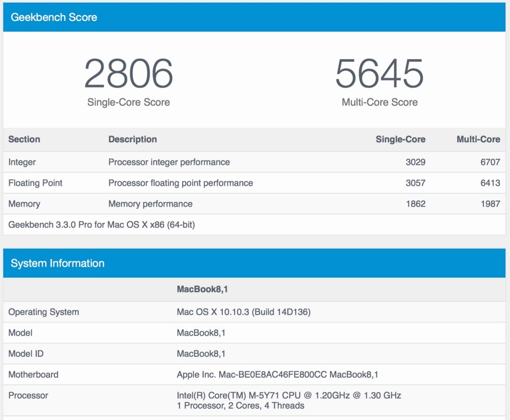
Task: Click the Intel Core M-5Y71 CPU value
Action: pyautogui.click(x=289, y=396)
